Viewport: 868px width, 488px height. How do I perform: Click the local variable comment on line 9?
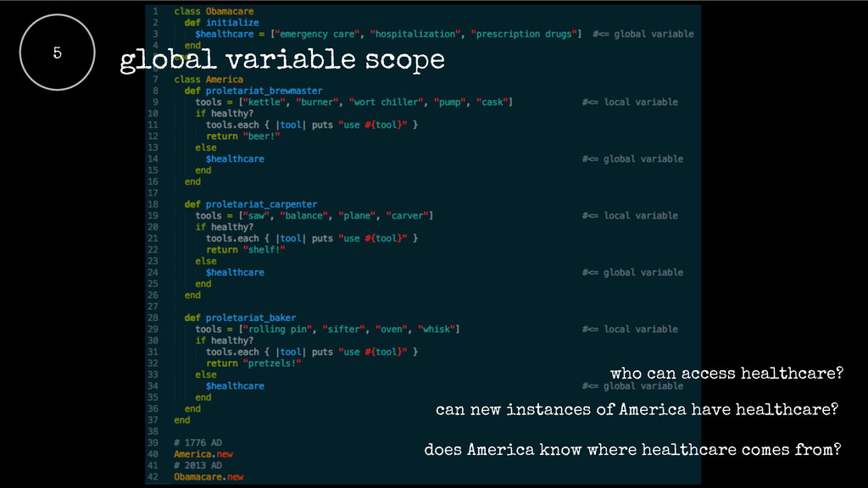click(x=630, y=102)
